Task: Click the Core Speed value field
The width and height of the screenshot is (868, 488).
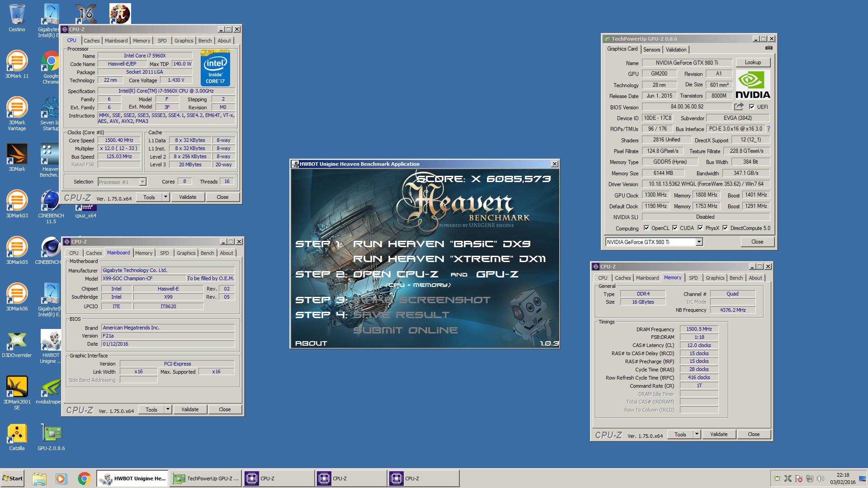Action: click(119, 140)
